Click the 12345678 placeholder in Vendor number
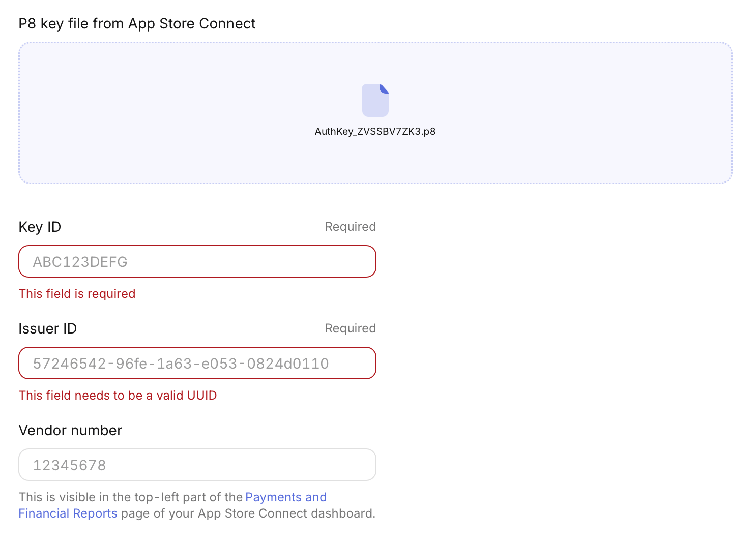 coord(70,464)
